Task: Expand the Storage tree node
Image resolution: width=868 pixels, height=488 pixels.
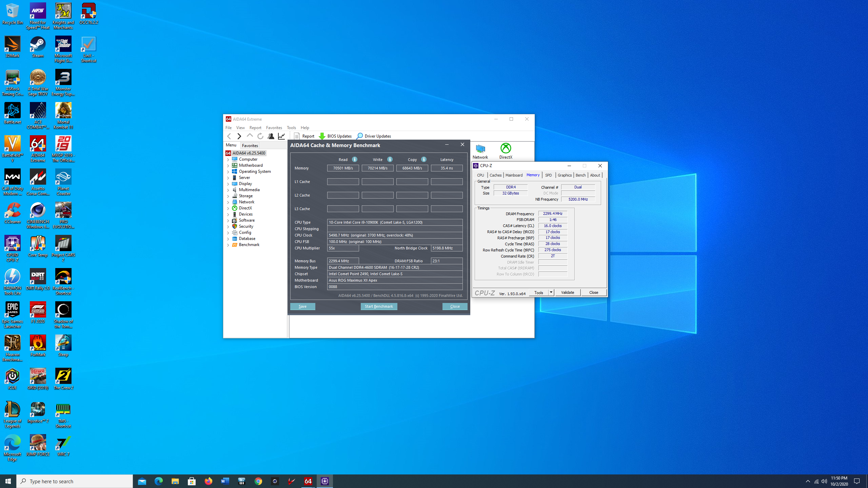Action: [228, 196]
